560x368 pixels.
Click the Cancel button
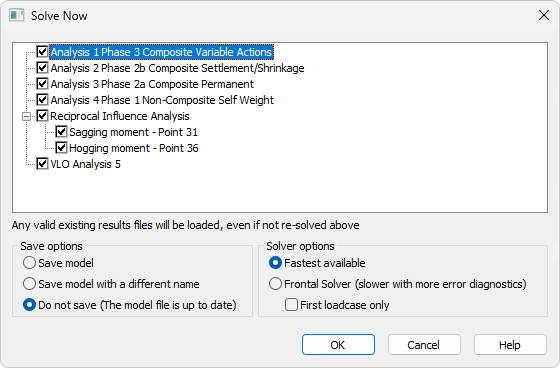(424, 345)
